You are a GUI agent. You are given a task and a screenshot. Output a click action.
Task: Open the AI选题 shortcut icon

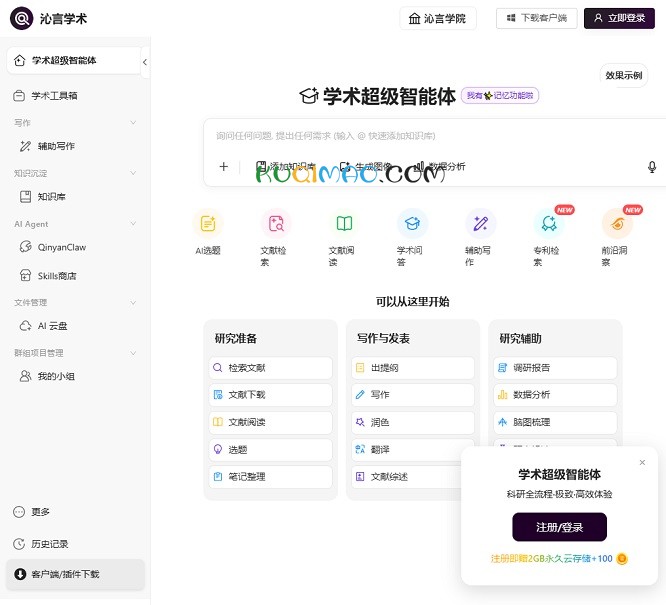pos(208,223)
